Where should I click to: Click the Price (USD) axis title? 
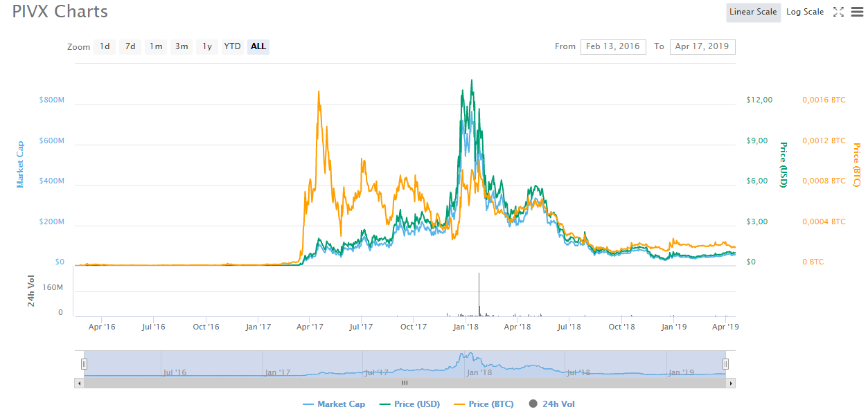coord(783,165)
